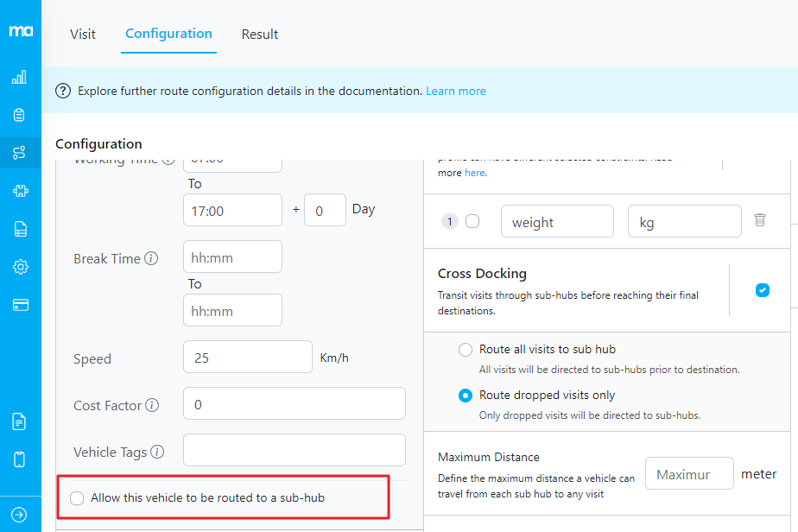Check the weight constraint checkbox

pos(472,221)
